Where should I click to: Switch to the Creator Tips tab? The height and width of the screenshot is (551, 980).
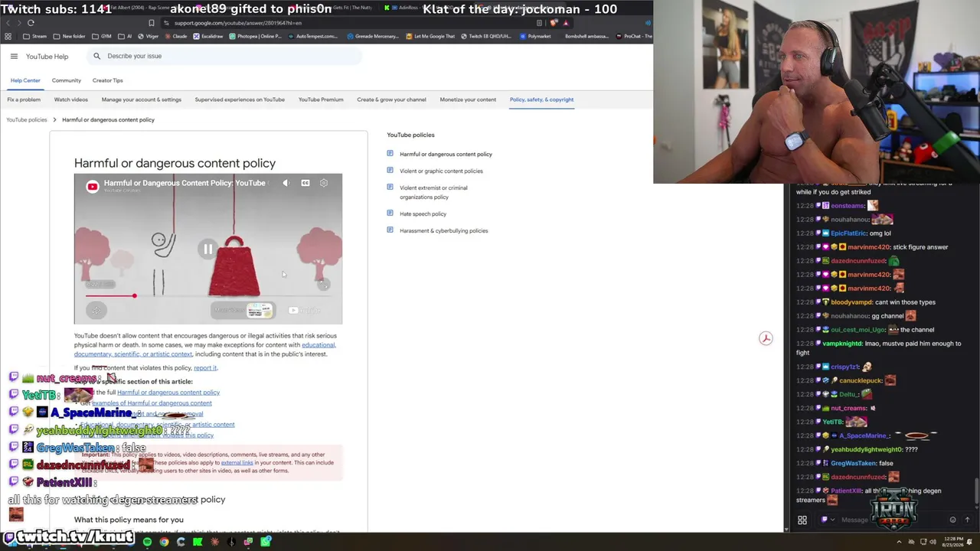107,80
